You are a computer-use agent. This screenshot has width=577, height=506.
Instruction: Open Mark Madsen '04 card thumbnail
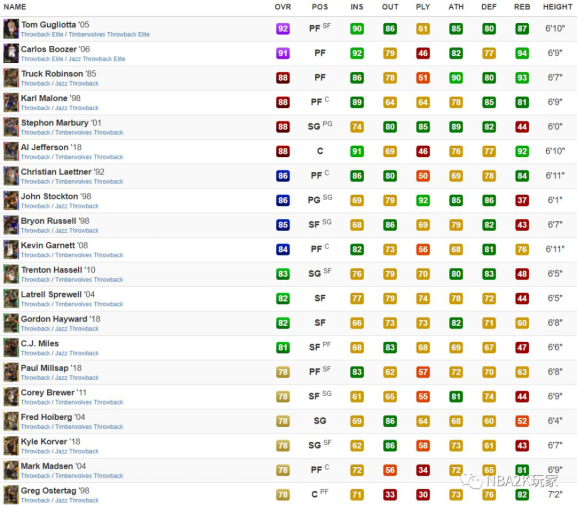(x=11, y=470)
